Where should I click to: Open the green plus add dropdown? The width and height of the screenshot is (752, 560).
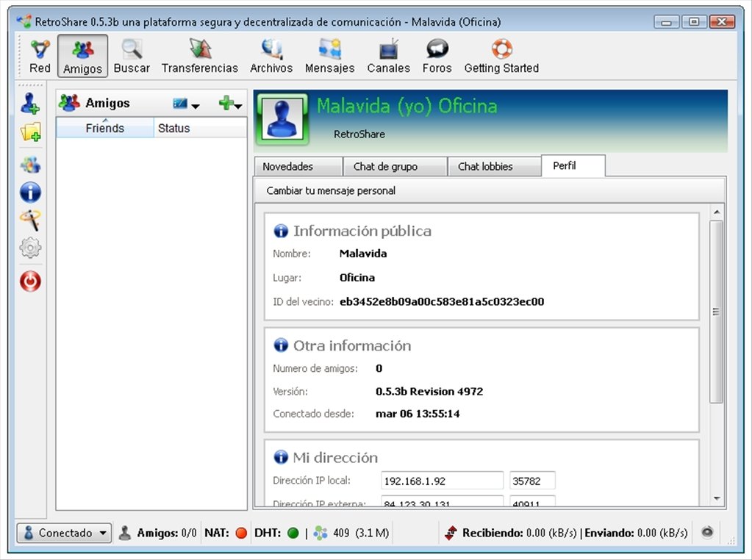[230, 103]
